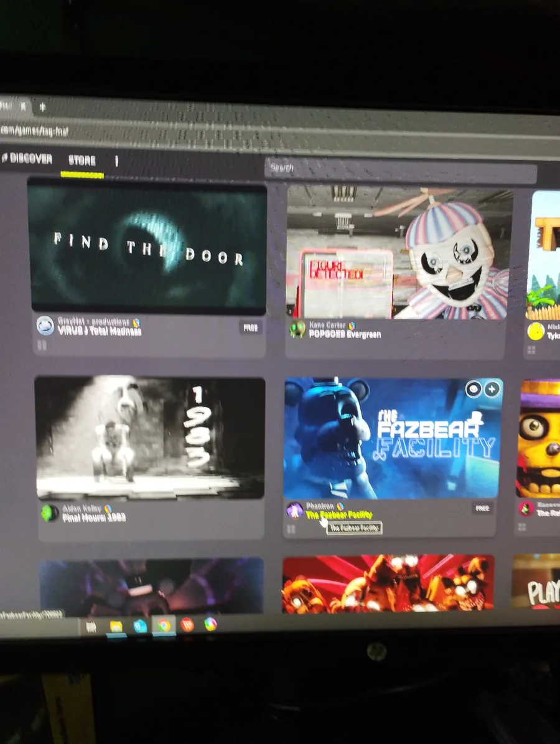This screenshot has width=560, height=744.
Task: Open the blue app icon on taskbar
Action: point(140,626)
